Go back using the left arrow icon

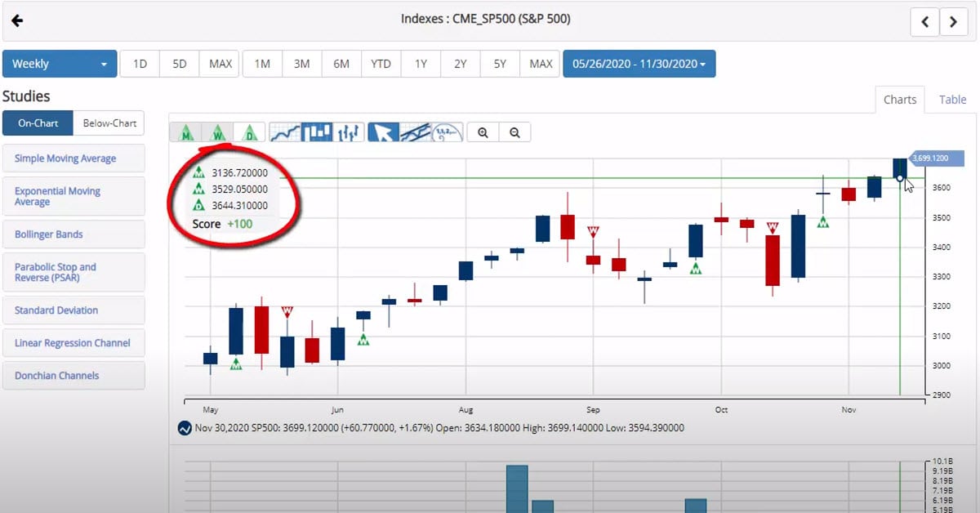coord(17,20)
